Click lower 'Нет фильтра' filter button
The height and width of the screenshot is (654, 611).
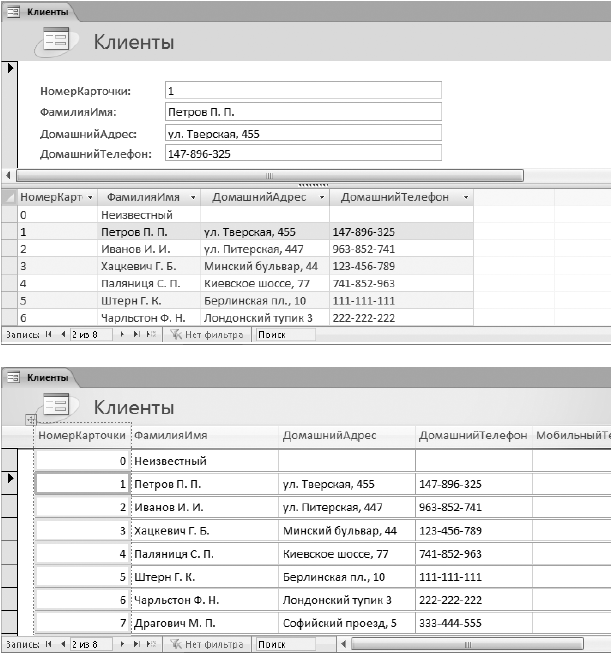pyautogui.click(x=205, y=645)
